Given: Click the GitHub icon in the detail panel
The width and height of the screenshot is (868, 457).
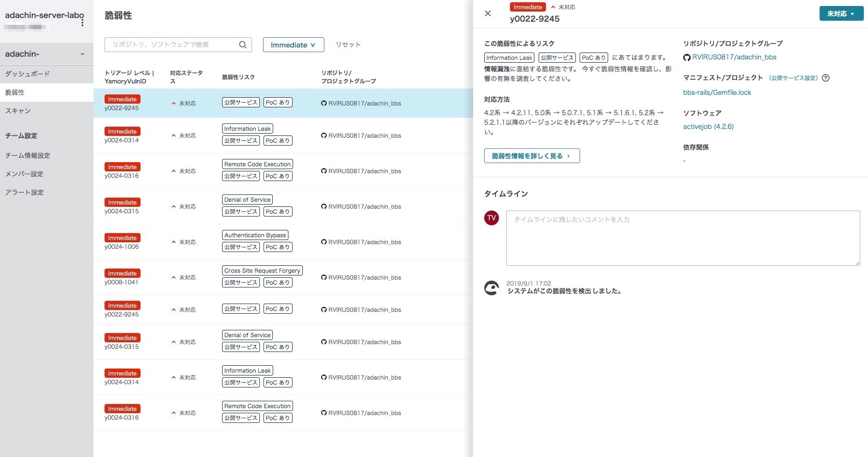Looking at the screenshot, I should tap(686, 58).
